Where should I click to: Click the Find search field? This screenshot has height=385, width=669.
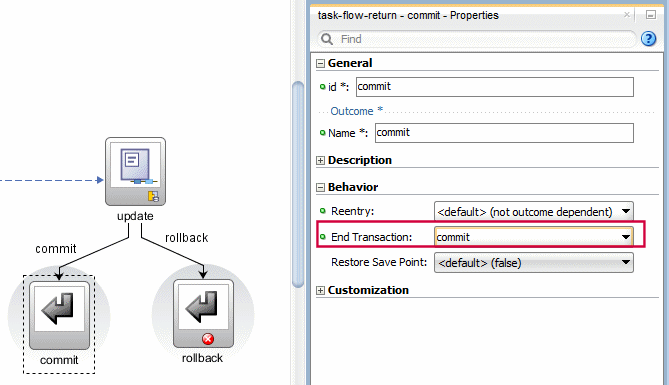(477, 39)
